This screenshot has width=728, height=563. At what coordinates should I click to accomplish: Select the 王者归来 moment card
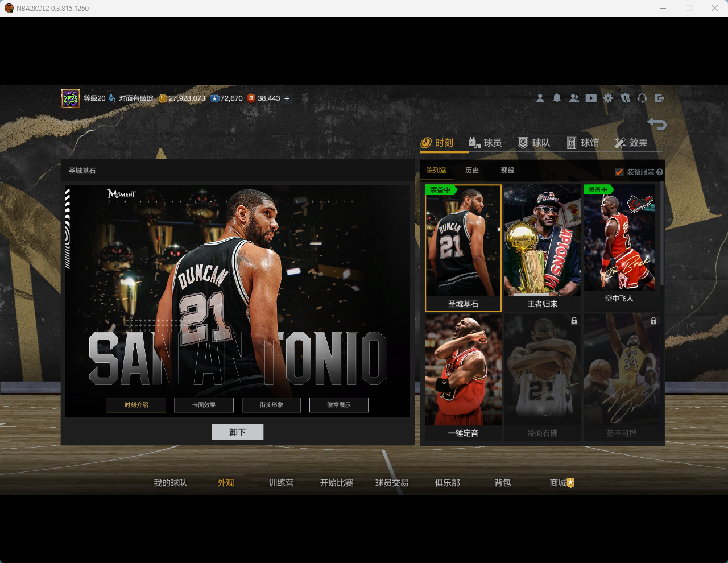coord(543,248)
